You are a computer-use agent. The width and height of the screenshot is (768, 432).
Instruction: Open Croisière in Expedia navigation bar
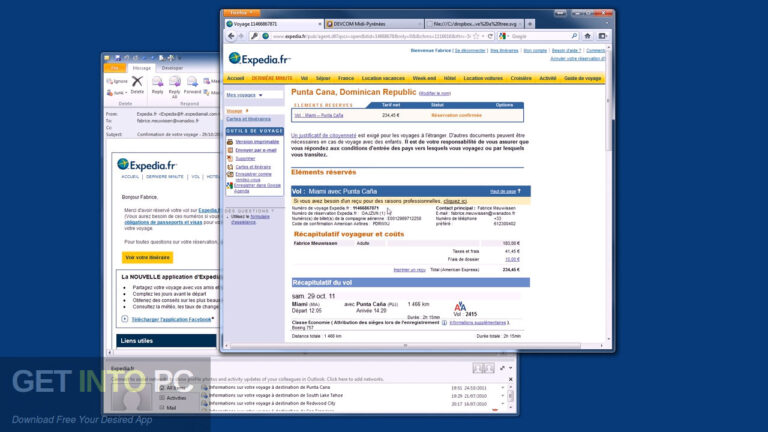pyautogui.click(x=521, y=78)
